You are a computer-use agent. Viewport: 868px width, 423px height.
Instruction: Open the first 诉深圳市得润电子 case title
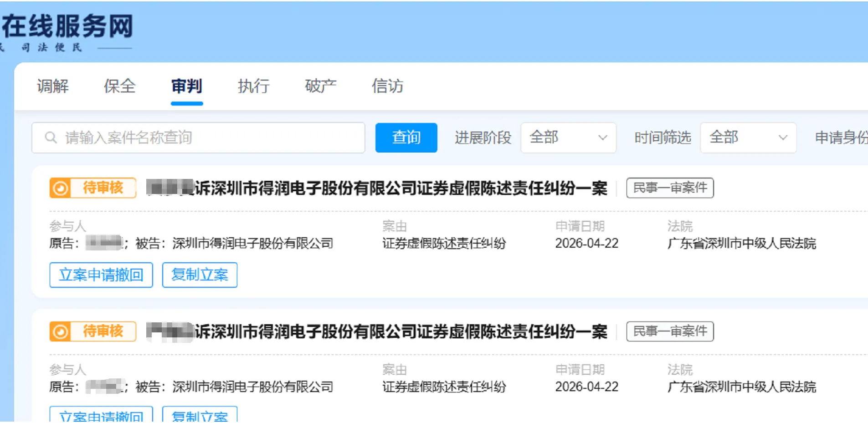tap(377, 188)
